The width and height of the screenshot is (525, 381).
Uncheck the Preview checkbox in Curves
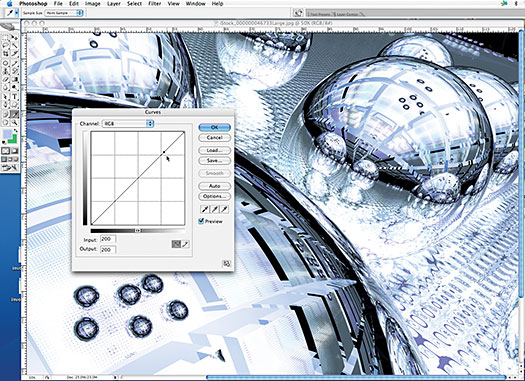201,221
